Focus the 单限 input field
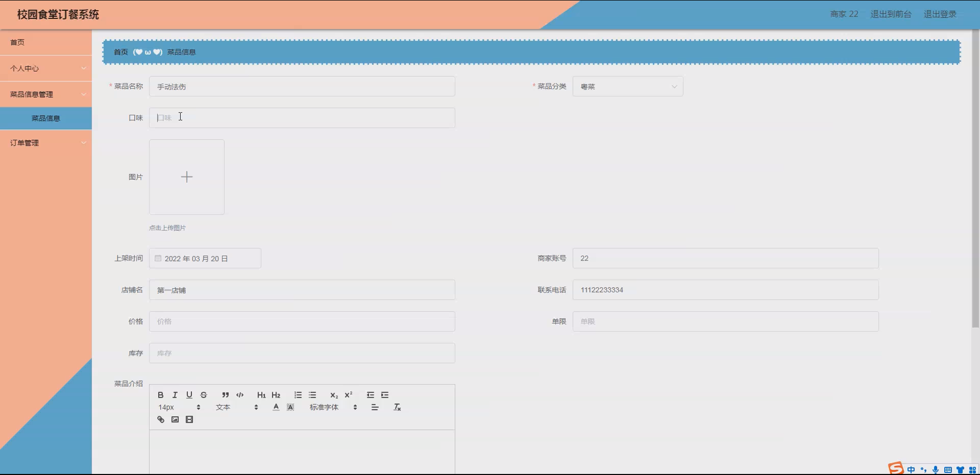The height and width of the screenshot is (475, 980). click(726, 321)
